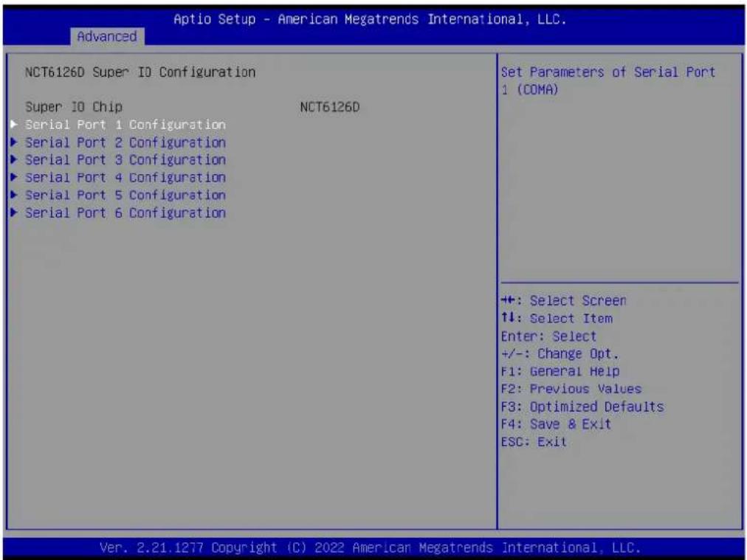This screenshot has width=747, height=560.
Task: Open Serial Port 3 Configuration submenu
Action: tap(125, 160)
